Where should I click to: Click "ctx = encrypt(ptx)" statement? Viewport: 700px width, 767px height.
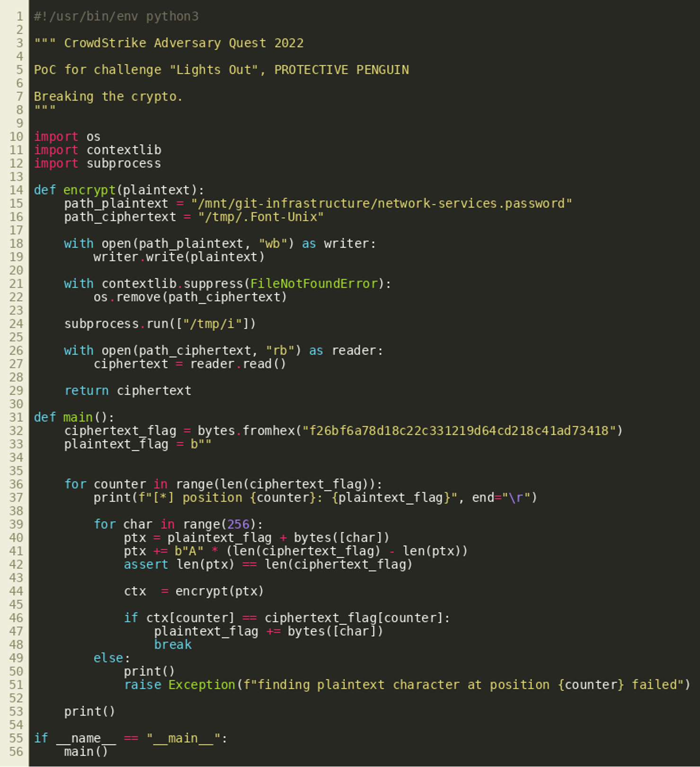coord(194,591)
